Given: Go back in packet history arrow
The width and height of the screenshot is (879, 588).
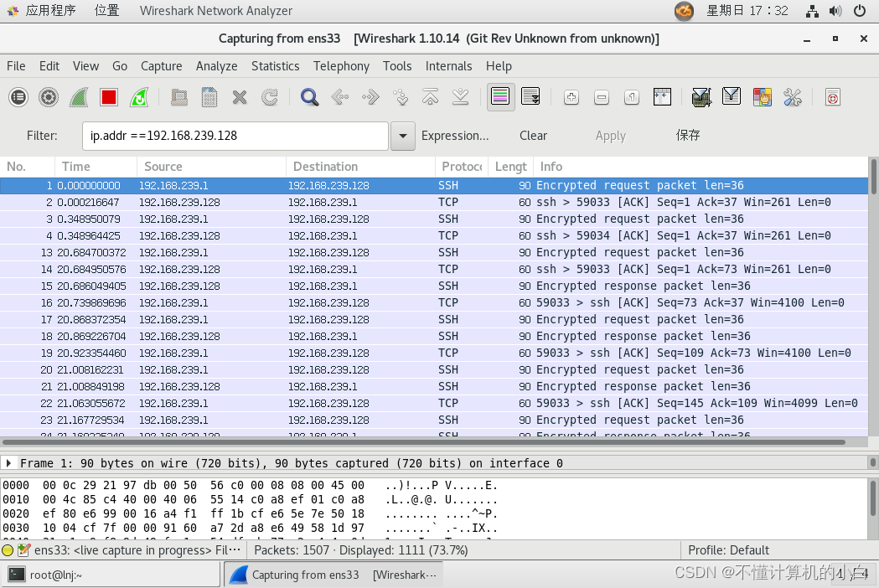Looking at the screenshot, I should [x=339, y=97].
